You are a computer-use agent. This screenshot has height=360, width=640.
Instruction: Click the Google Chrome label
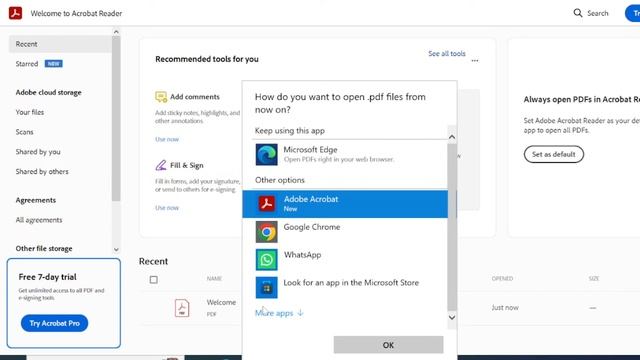(x=312, y=227)
